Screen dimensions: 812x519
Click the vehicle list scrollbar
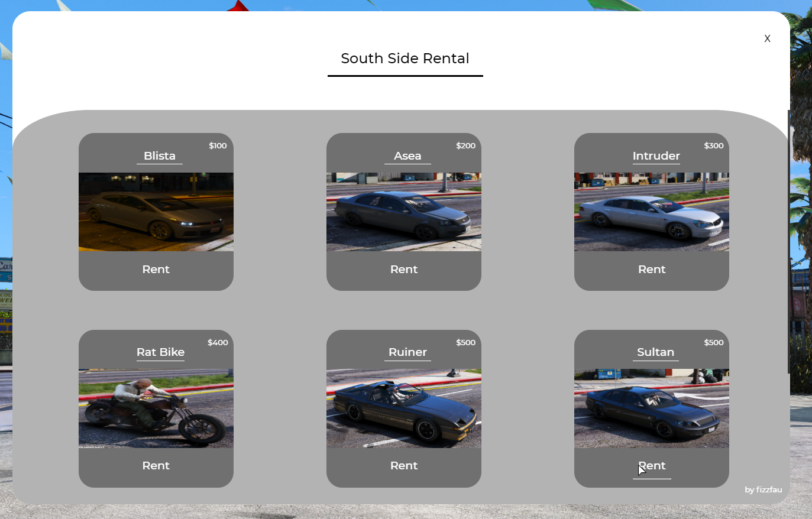[788, 242]
